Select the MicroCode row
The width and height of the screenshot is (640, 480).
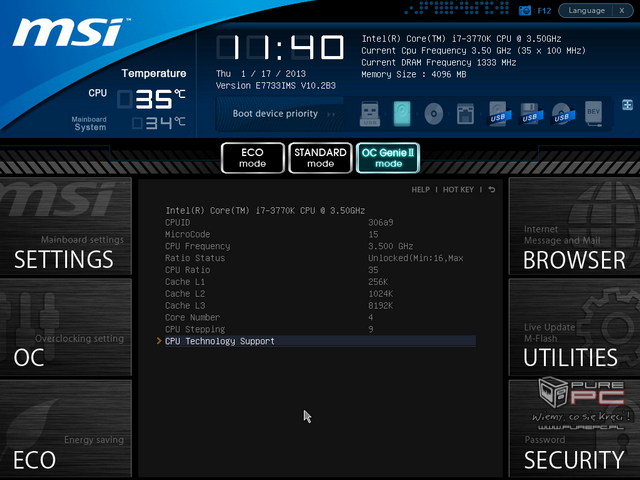point(320,234)
